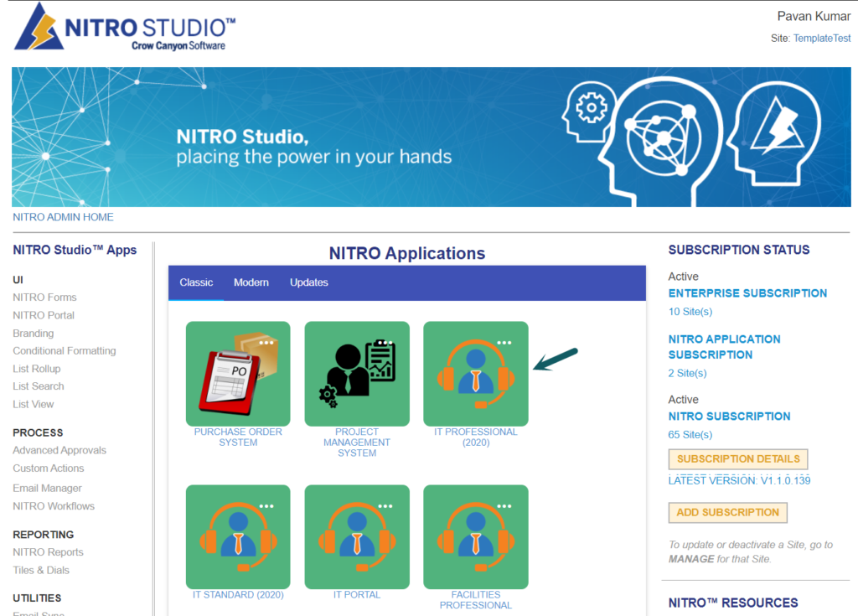Switch to the Modern tab

click(251, 282)
